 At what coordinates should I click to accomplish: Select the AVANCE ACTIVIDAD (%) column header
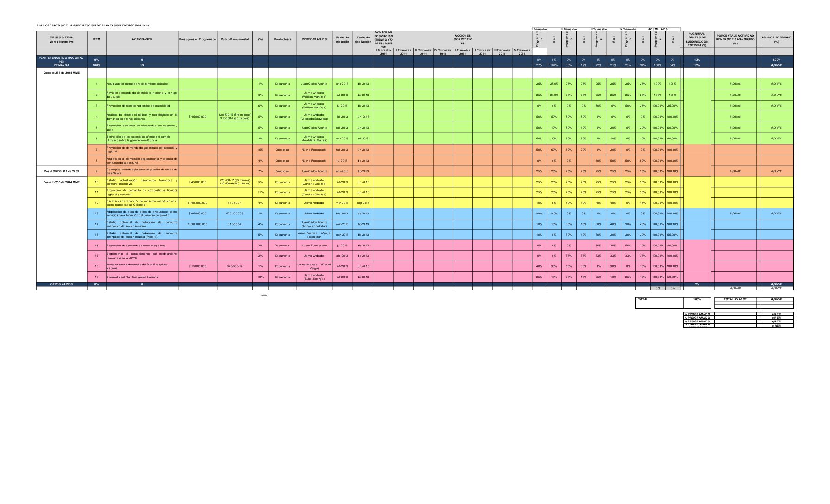(x=776, y=39)
